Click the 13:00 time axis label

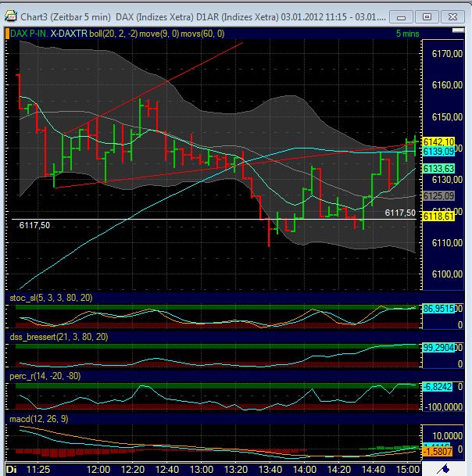[202, 470]
